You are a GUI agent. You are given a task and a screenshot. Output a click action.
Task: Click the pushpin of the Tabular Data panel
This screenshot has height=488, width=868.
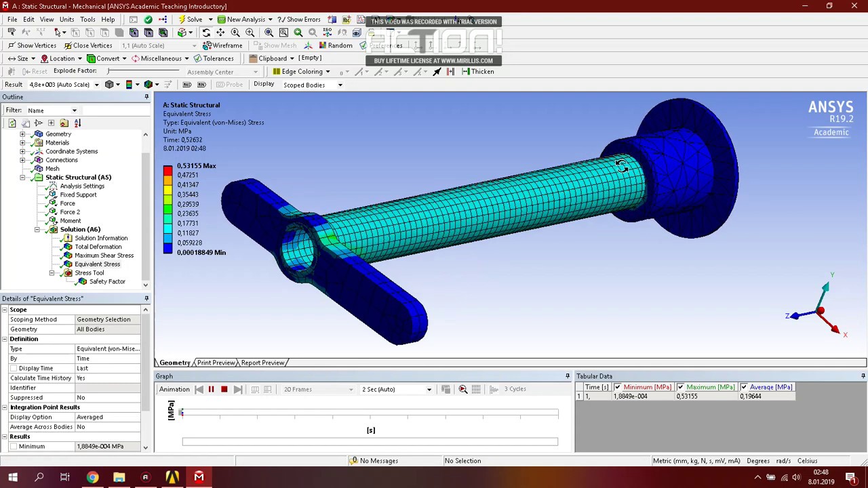(863, 376)
